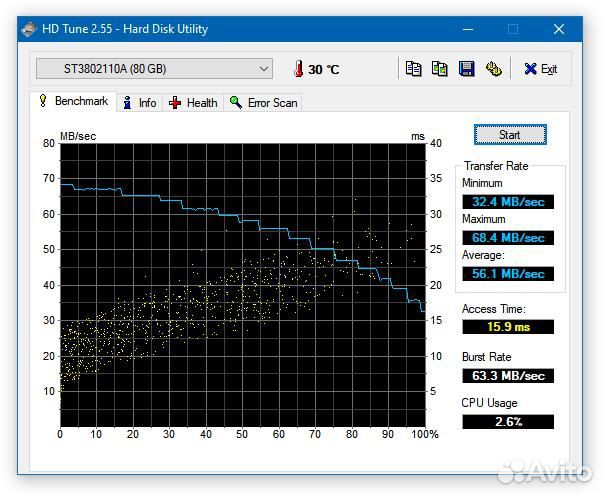
Task: Click the Average value 56.1 MB/sec
Action: [508, 274]
